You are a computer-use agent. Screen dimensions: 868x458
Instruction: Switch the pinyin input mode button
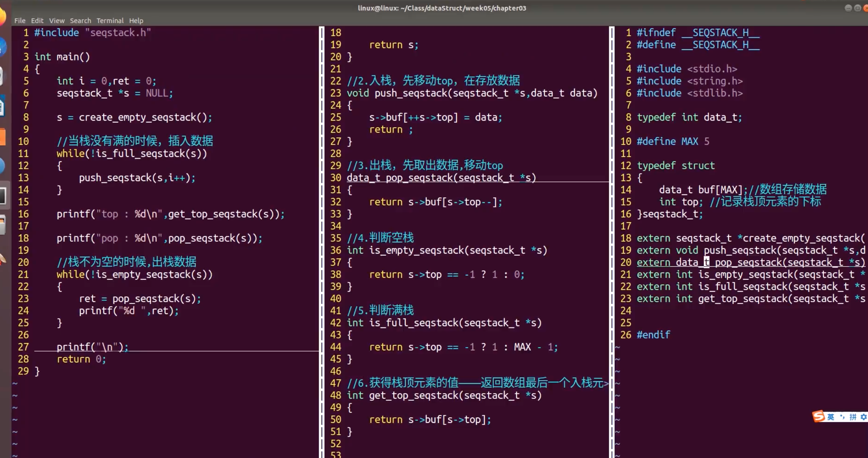[x=853, y=417]
